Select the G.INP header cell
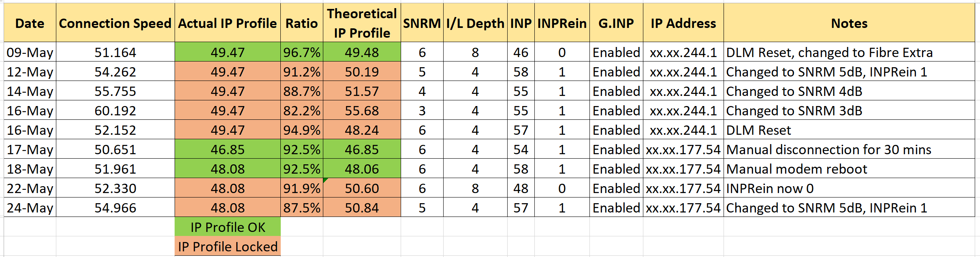This screenshot has width=980, height=257. tap(616, 23)
